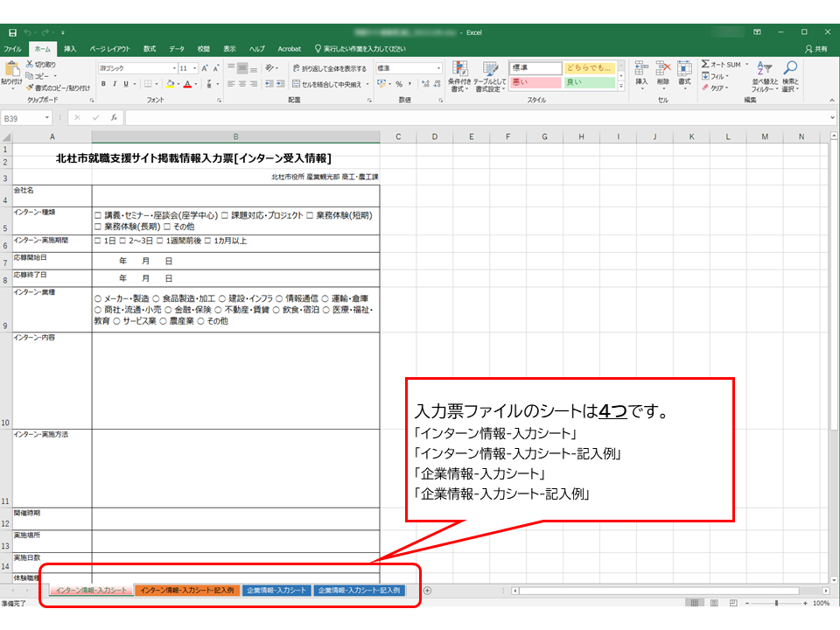Switch to the 挿入 ribbon tab
The width and height of the screenshot is (840, 630).
[70, 49]
